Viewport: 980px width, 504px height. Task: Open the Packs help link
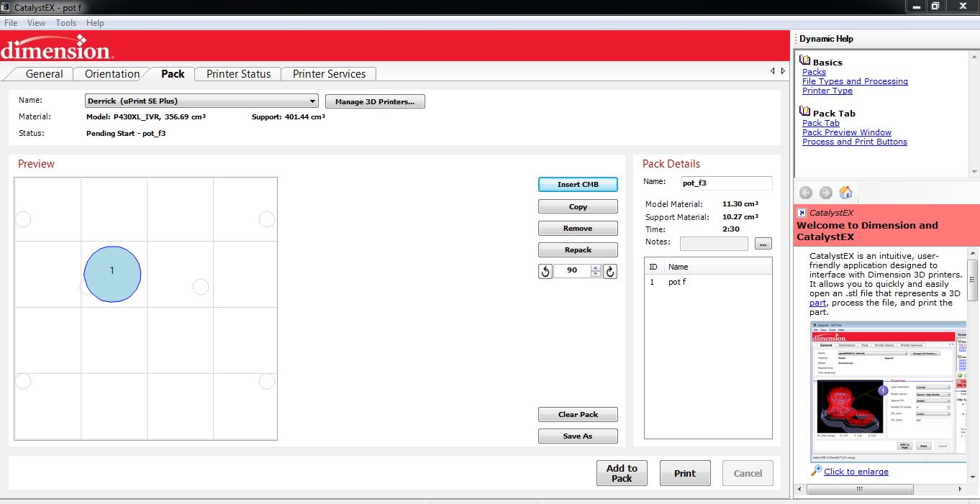(x=814, y=72)
